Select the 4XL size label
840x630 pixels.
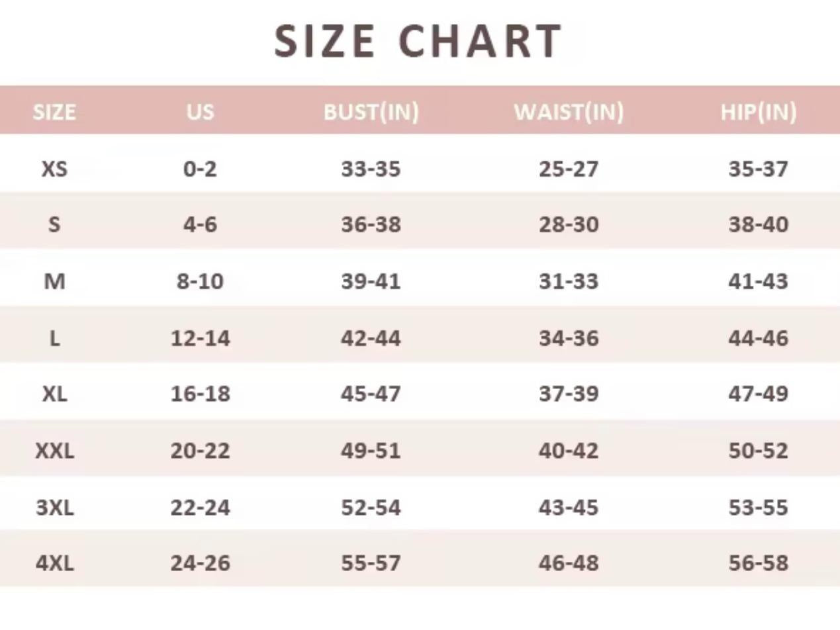(x=54, y=564)
